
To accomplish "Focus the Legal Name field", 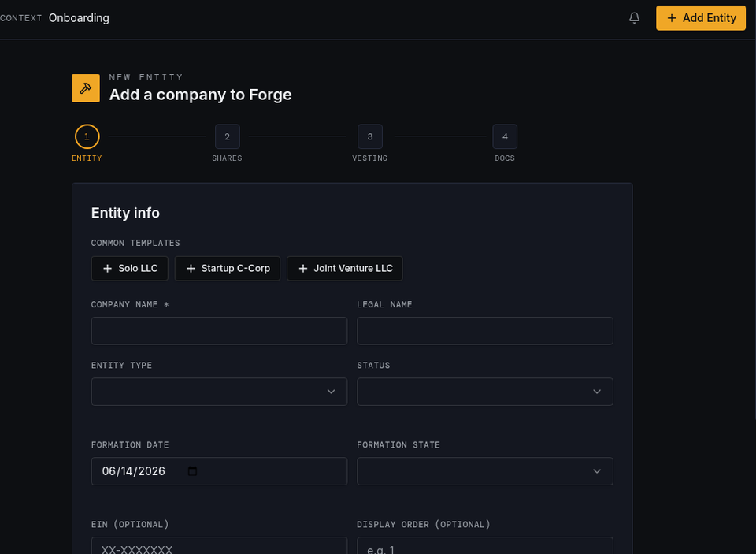I will (485, 331).
